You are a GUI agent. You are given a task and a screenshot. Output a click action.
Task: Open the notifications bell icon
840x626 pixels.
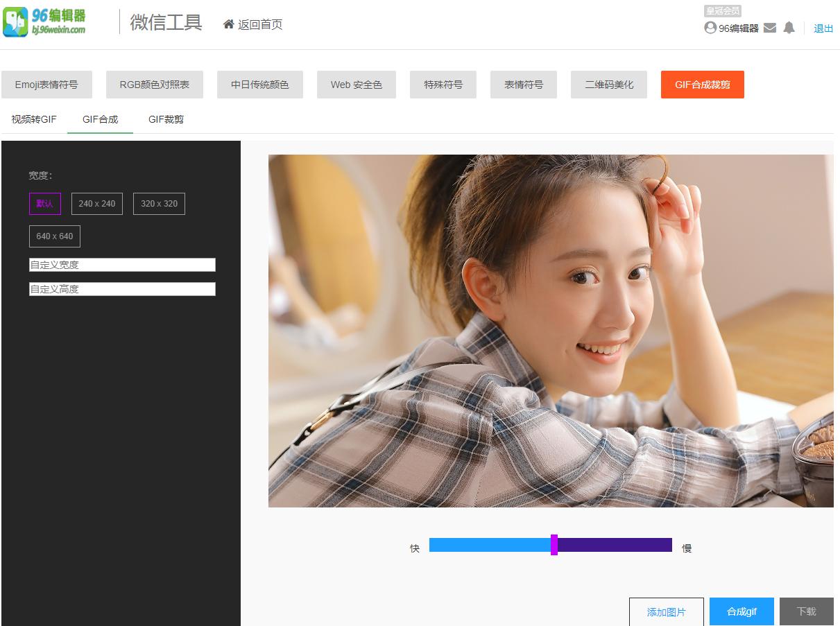(789, 29)
